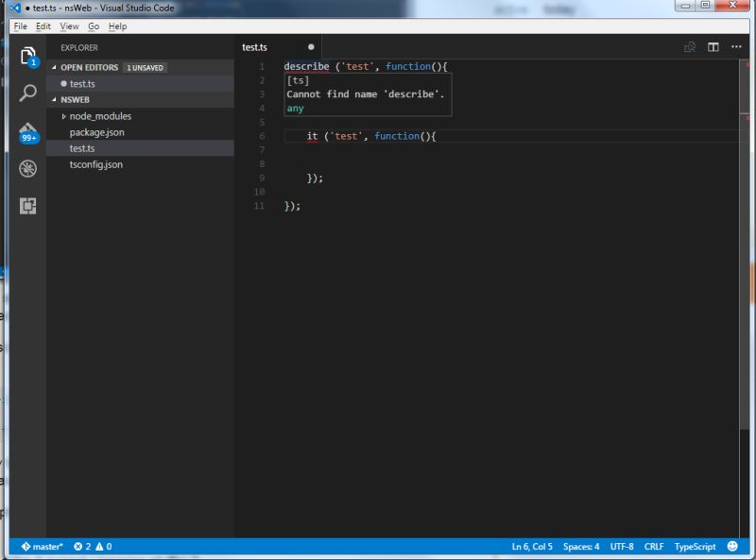Select the Explorer icon in activity bar
Viewport: 756px width, 560px height.
[x=28, y=56]
